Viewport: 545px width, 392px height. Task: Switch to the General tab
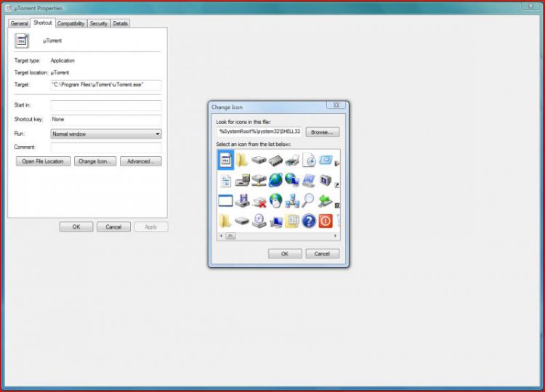pos(19,23)
